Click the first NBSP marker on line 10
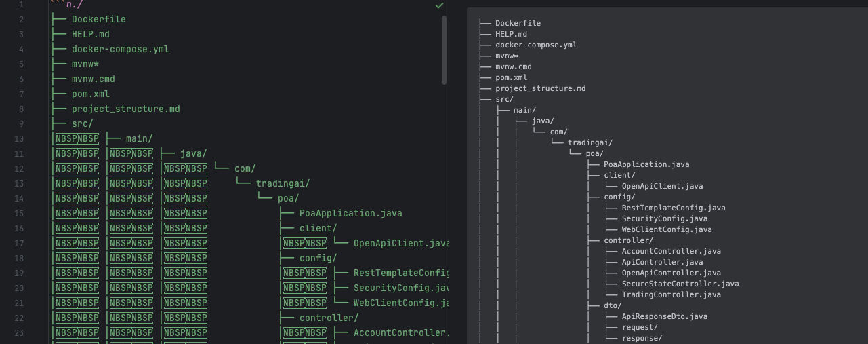 (x=66, y=138)
